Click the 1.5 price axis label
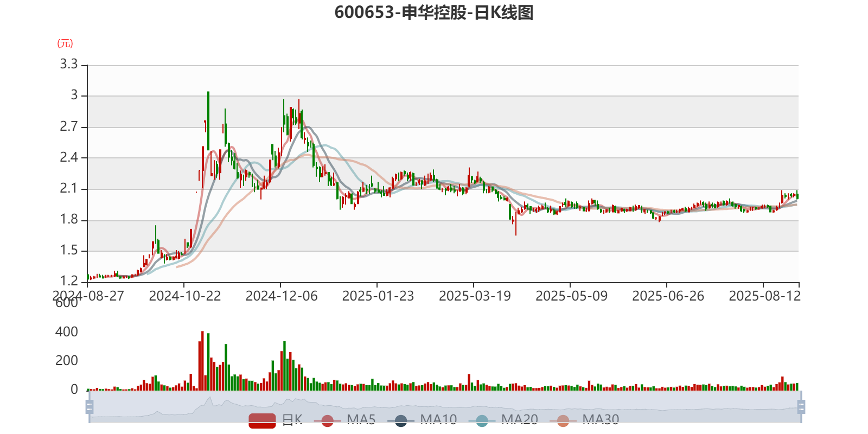 pyautogui.click(x=69, y=250)
